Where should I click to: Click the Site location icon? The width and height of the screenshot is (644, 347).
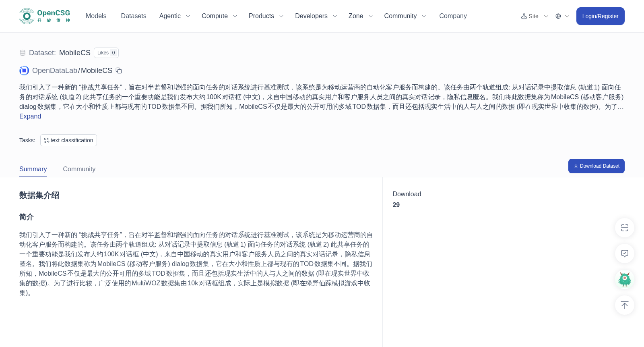(x=524, y=16)
